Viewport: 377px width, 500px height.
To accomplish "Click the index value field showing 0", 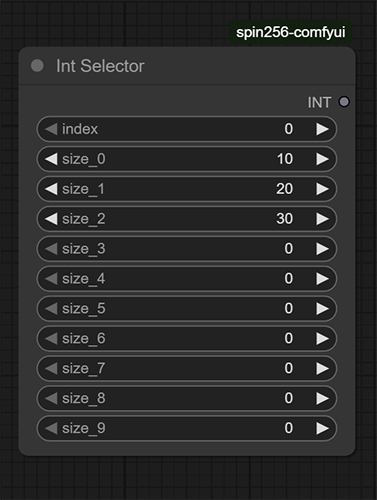I will pos(187,129).
